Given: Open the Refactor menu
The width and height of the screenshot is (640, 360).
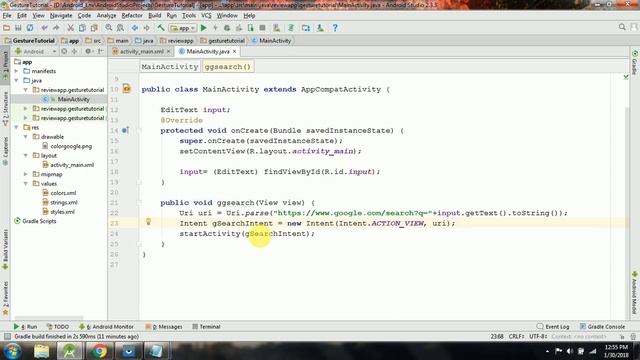Looking at the screenshot, I should point(132,16).
